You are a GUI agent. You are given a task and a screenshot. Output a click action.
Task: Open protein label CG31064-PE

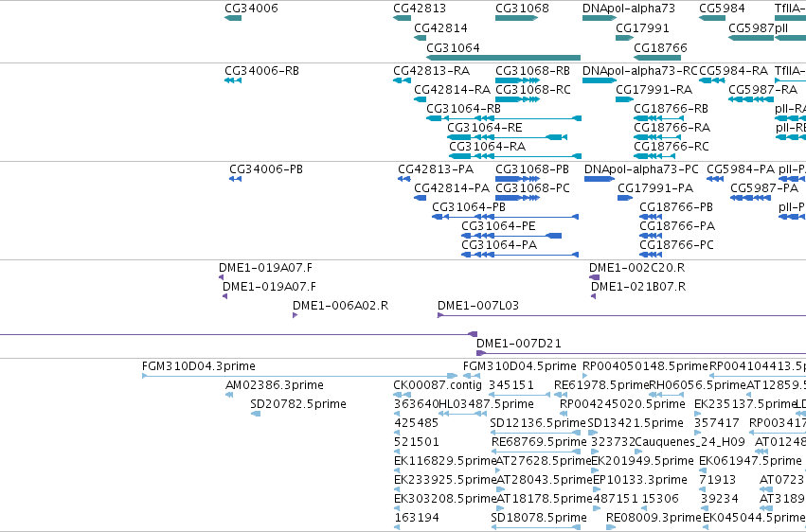pyautogui.click(x=498, y=226)
